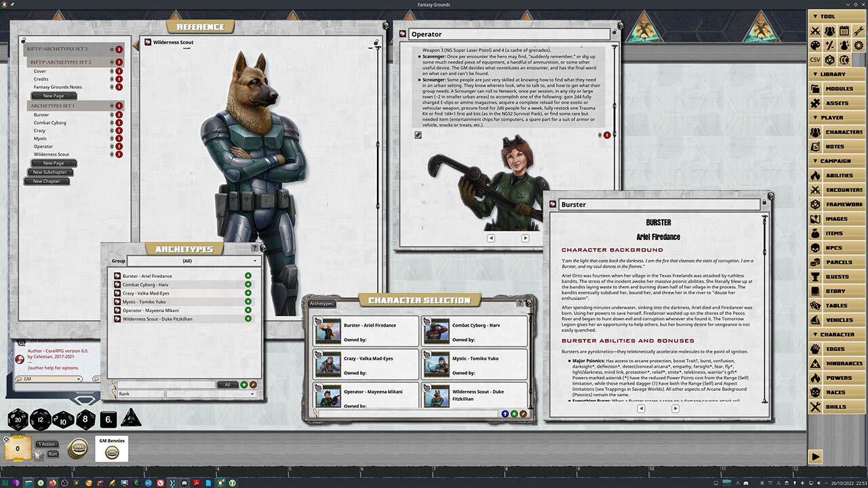
Task: Click the green add icon beside Mystic - Tomiko Yuko
Action: (248, 302)
